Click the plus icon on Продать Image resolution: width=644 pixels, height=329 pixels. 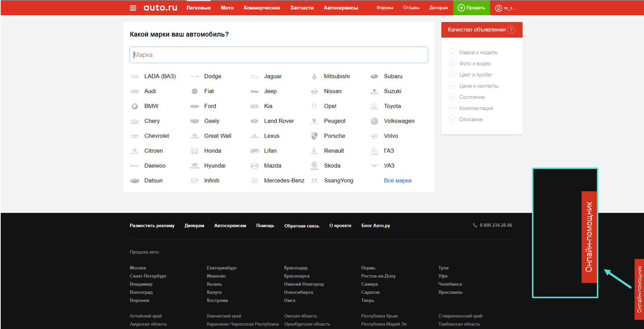[461, 8]
